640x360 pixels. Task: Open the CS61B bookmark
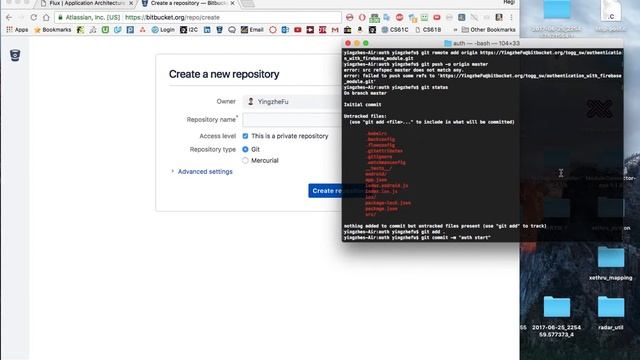[428, 30]
